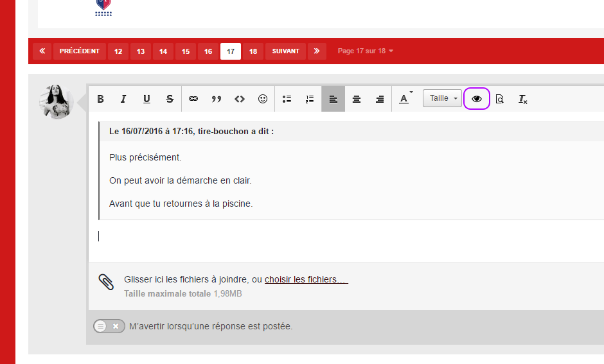Go to page 12

118,51
